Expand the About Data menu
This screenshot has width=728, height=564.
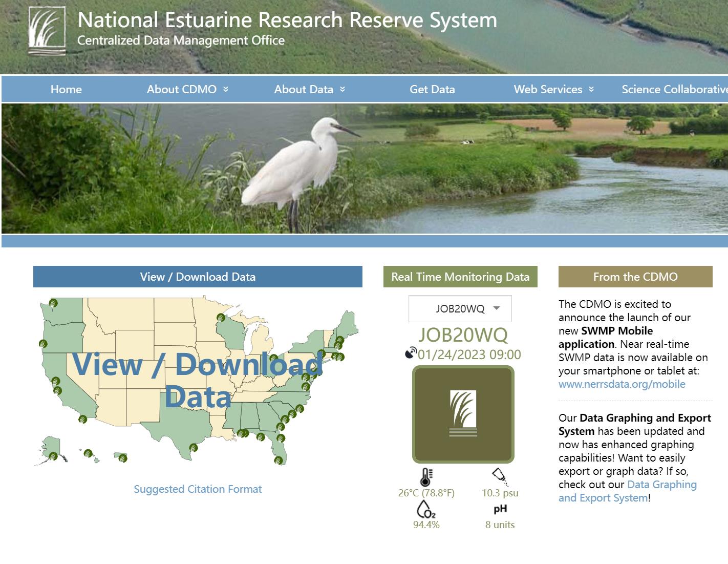(309, 89)
